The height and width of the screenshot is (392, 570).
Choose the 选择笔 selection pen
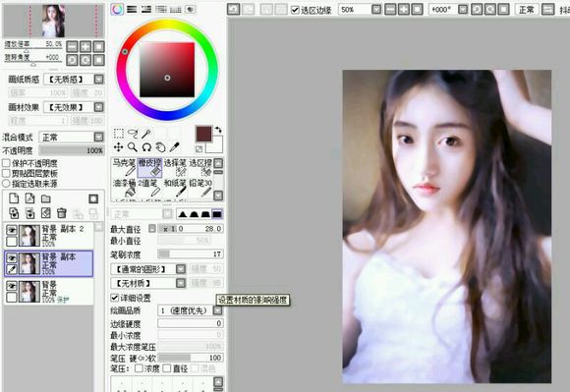click(175, 167)
